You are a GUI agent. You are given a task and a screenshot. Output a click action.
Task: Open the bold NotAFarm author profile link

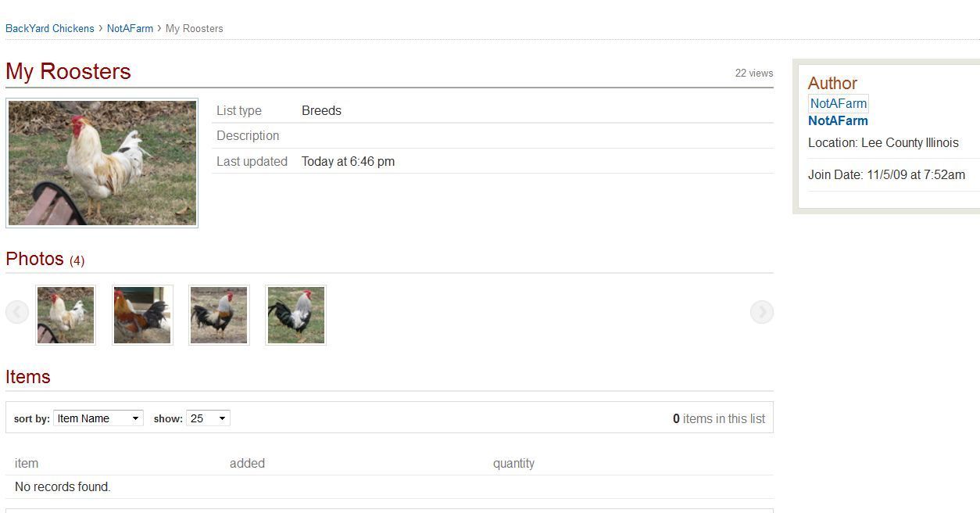point(838,120)
